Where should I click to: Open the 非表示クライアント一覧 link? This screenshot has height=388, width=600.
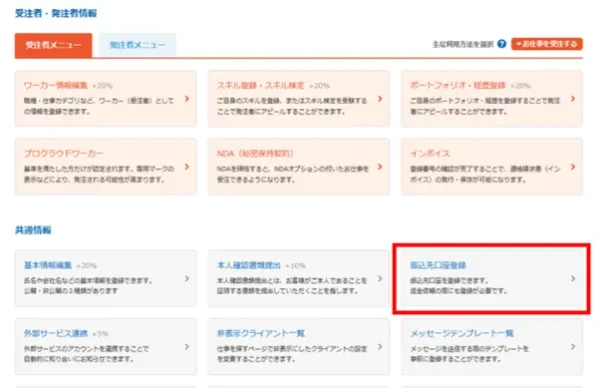[261, 333]
